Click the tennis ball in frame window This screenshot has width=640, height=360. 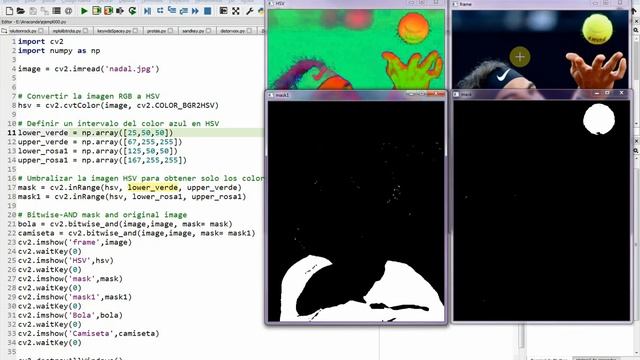click(597, 29)
